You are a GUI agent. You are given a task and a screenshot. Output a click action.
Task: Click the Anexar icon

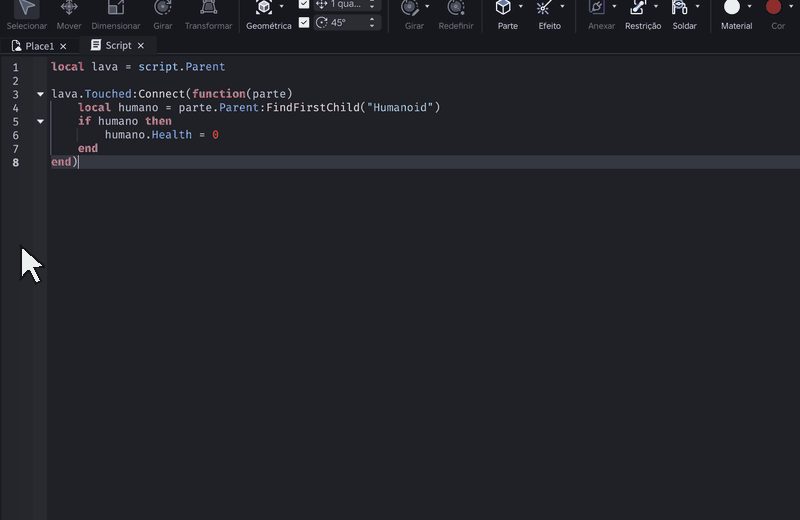(596, 7)
